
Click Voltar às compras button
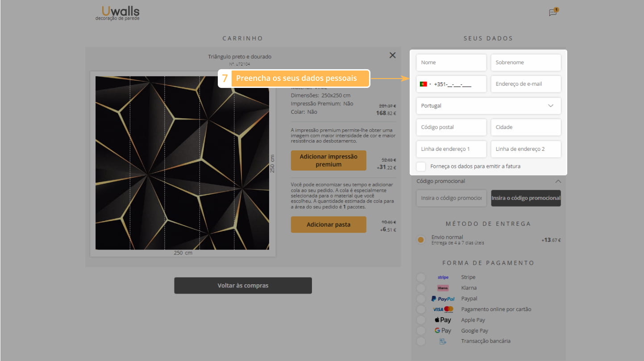click(x=243, y=286)
